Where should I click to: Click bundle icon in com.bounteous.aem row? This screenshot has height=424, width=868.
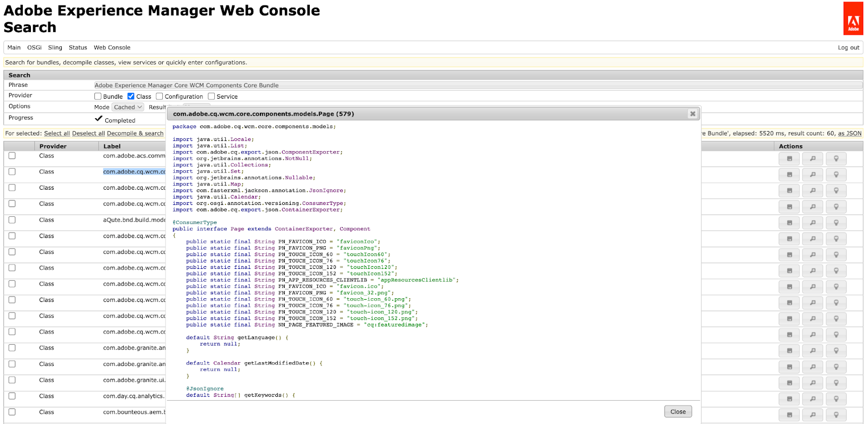pos(789,415)
